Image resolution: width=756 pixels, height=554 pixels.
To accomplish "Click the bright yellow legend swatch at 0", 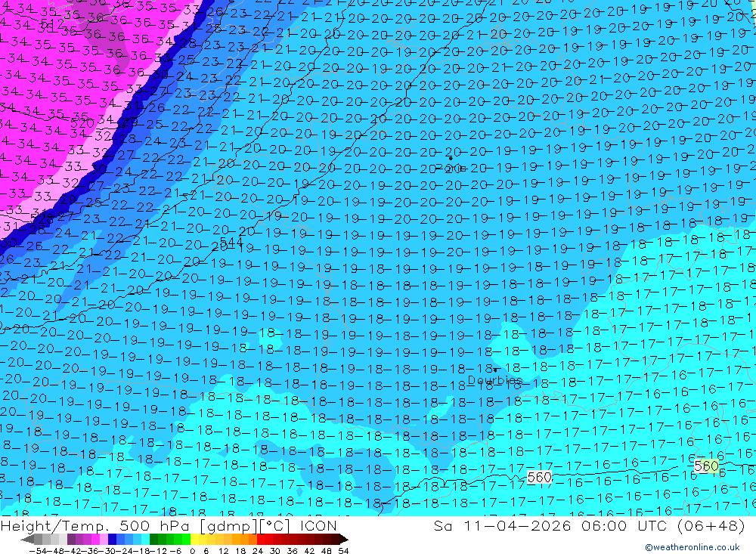I will (x=195, y=540).
